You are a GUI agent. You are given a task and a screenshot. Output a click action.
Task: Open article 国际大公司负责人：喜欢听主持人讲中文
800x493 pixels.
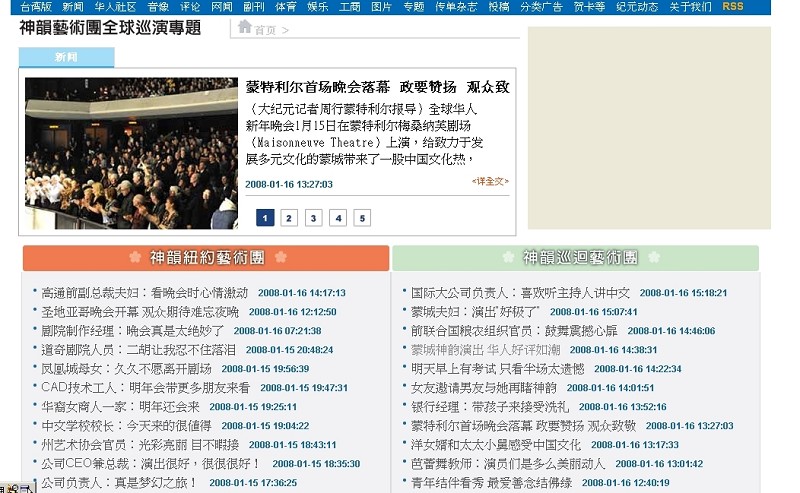[x=520, y=293]
